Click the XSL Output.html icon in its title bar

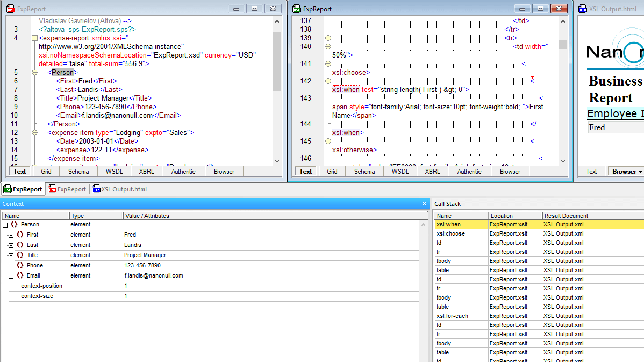point(582,8)
